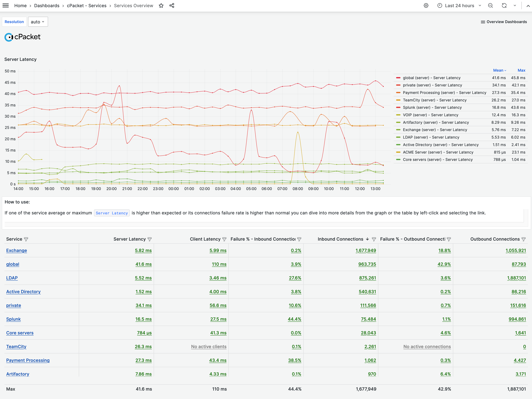Toggle Inbound Connections descending sort arrow

tap(367, 239)
